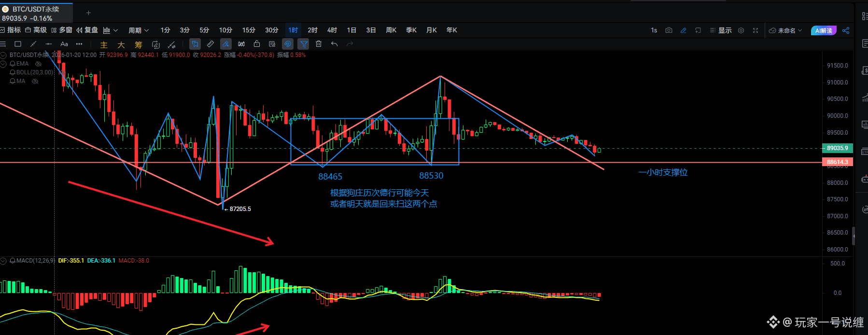Share the chart via share icon
The image size is (868, 335).
pos(846,30)
